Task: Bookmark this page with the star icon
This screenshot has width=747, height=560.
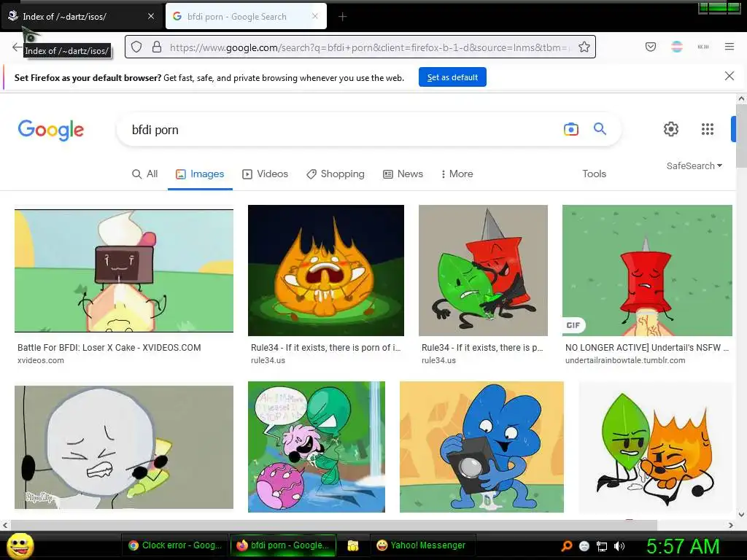Action: (584, 47)
